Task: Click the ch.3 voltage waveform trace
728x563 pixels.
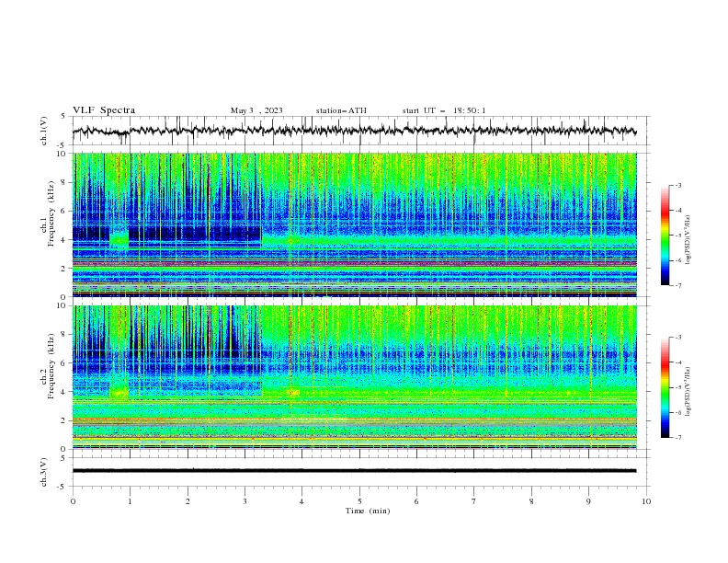Action: (354, 471)
